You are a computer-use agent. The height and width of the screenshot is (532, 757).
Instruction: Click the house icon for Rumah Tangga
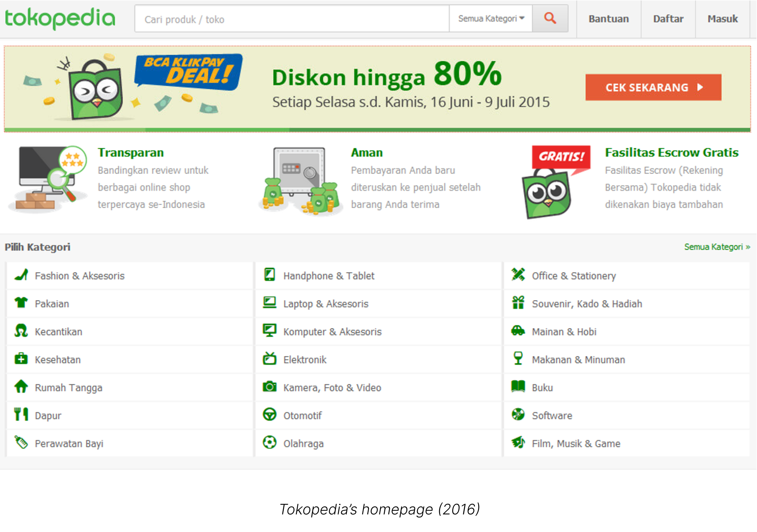click(21, 387)
